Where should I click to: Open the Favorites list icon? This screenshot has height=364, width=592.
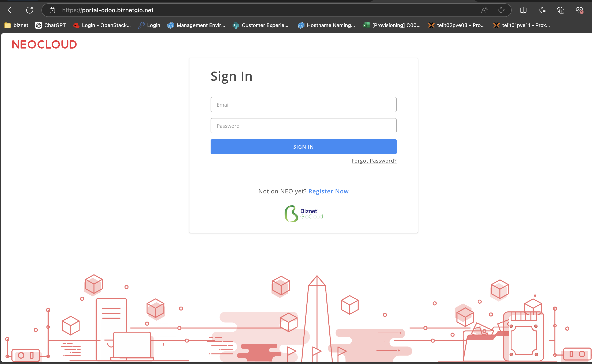542,10
